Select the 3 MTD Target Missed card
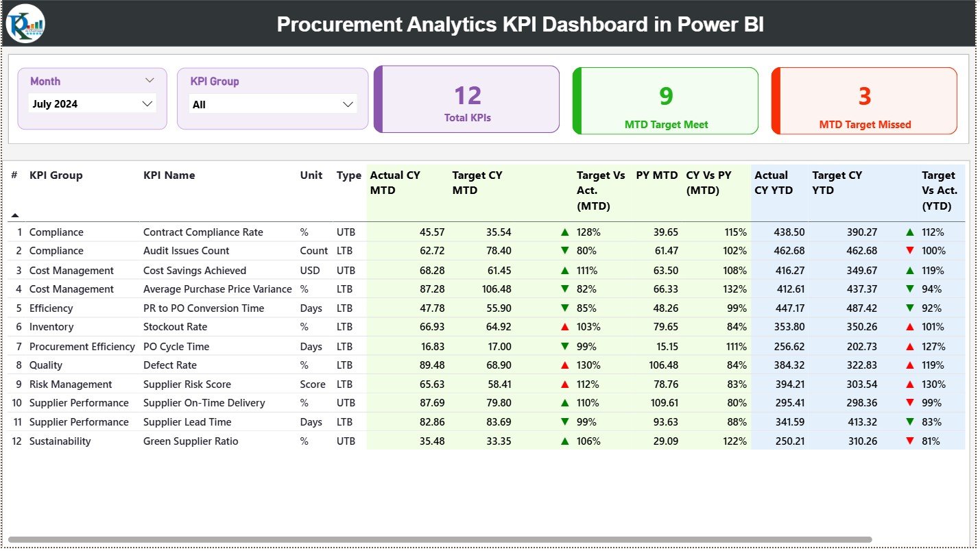 coord(863,99)
